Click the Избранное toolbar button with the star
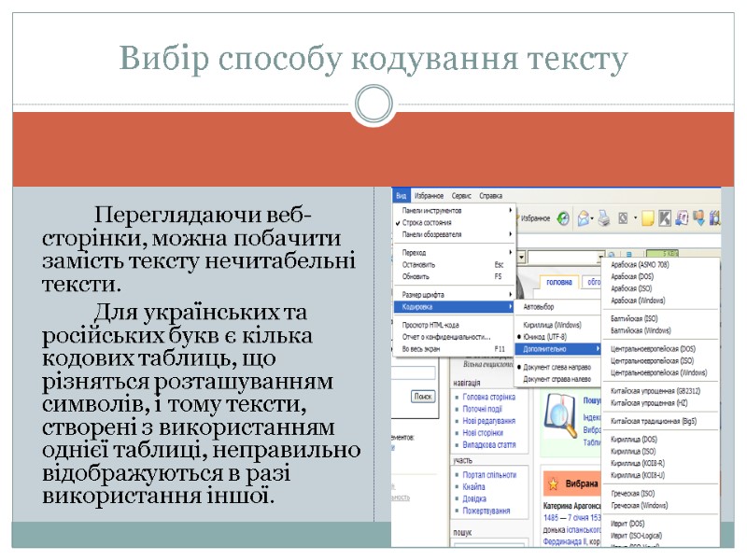The height and width of the screenshot is (560, 747). point(534,218)
